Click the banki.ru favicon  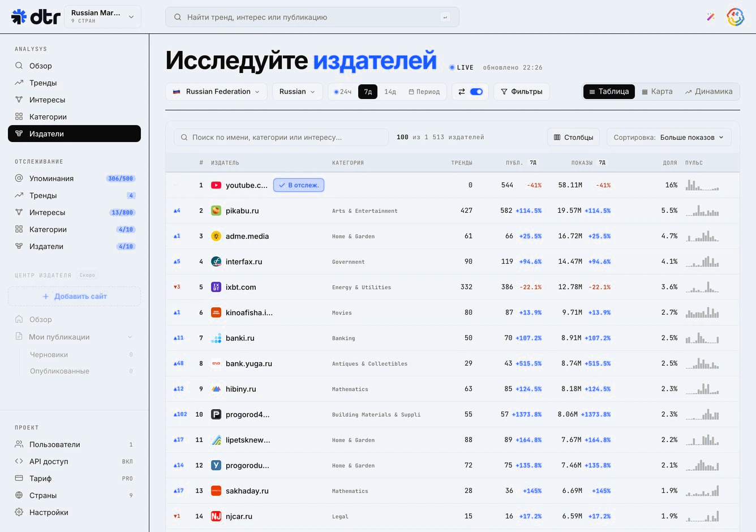216,338
